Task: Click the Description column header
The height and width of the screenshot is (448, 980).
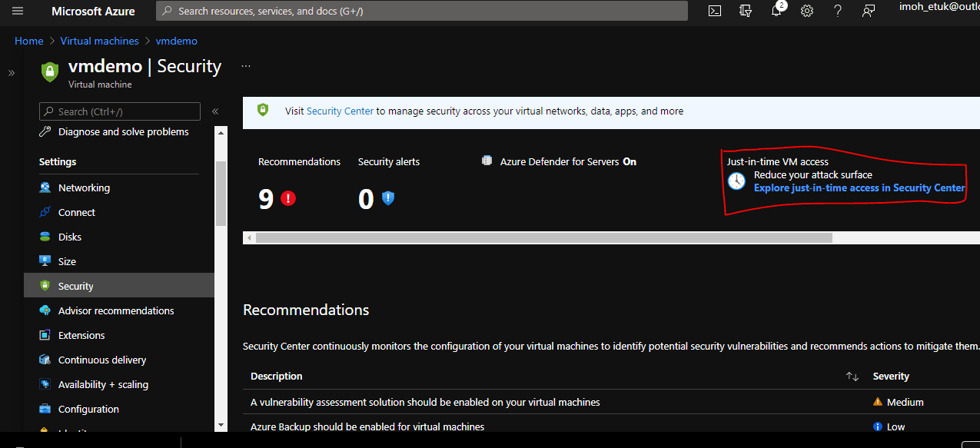Action: point(277,377)
